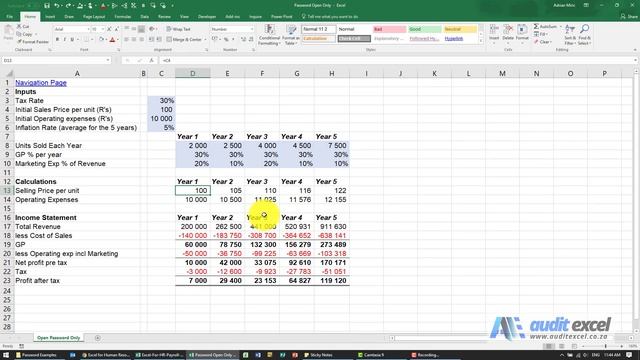The image size is (640, 360).
Task: Open Format as Table menu
Action: 291,35
